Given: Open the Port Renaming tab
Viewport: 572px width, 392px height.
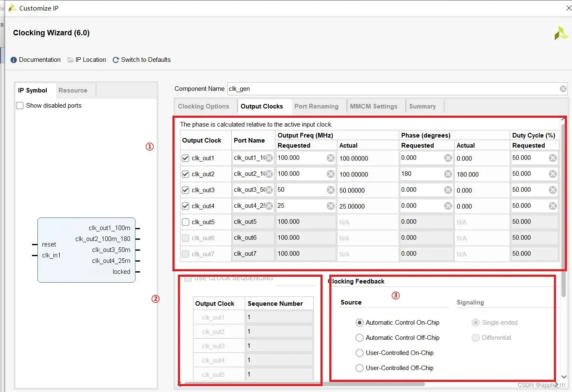Looking at the screenshot, I should pos(317,106).
